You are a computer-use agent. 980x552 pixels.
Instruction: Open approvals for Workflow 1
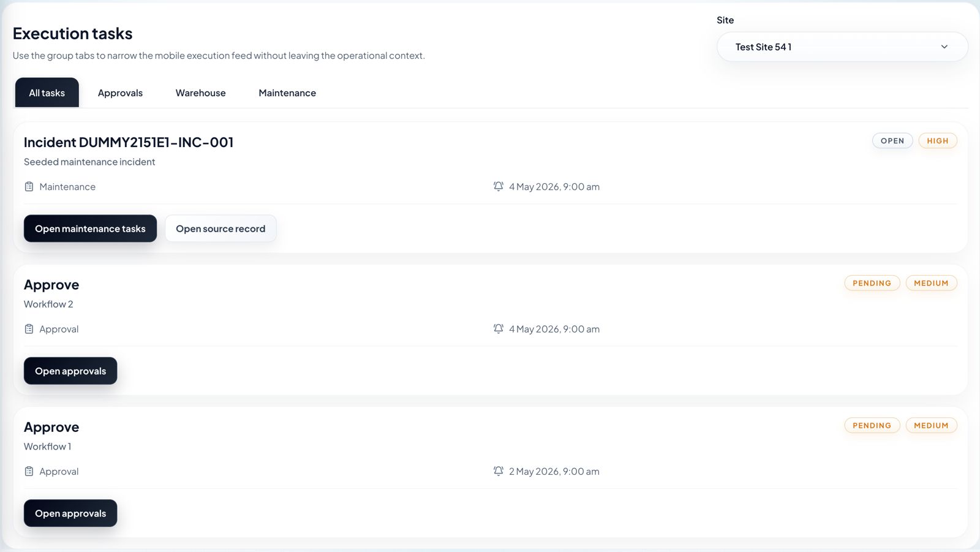[70, 513]
